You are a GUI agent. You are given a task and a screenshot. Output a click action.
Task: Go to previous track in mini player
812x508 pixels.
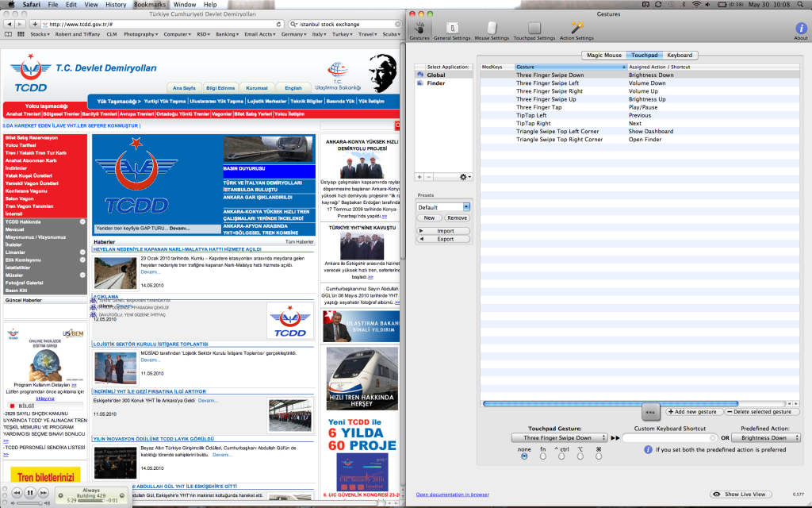pos(17,493)
